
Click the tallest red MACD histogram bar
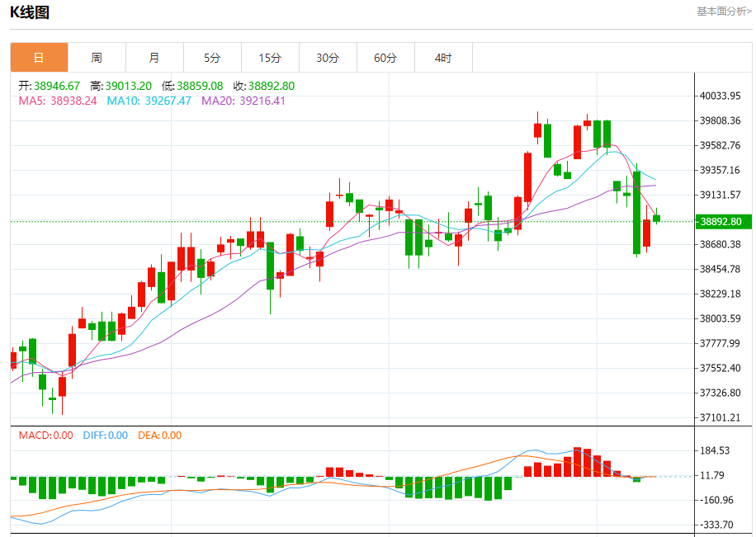tap(577, 462)
